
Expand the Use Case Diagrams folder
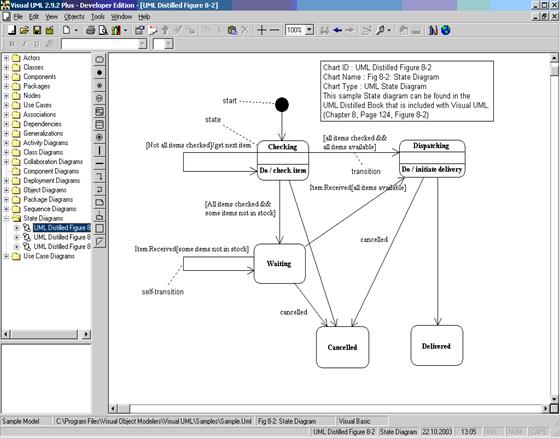click(x=6, y=256)
